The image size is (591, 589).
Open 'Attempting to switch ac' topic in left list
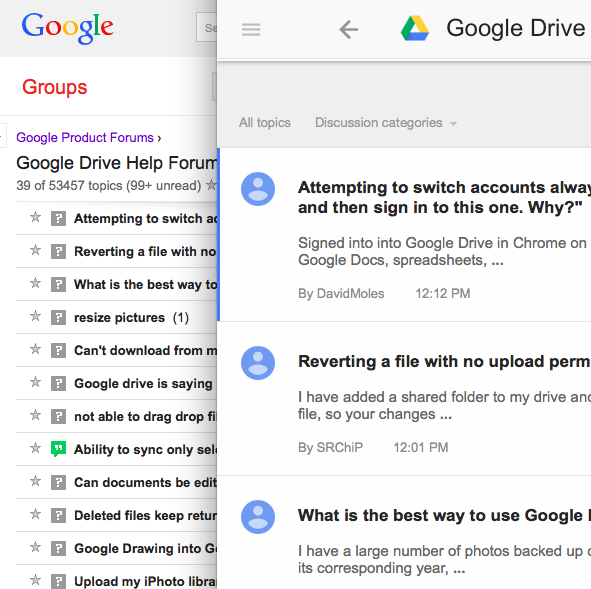tap(145, 219)
